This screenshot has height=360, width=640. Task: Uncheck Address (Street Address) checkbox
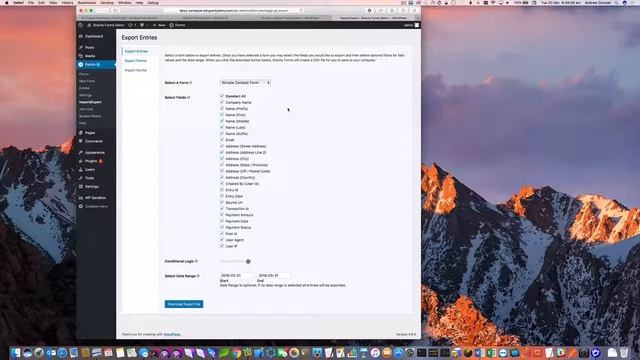point(222,146)
